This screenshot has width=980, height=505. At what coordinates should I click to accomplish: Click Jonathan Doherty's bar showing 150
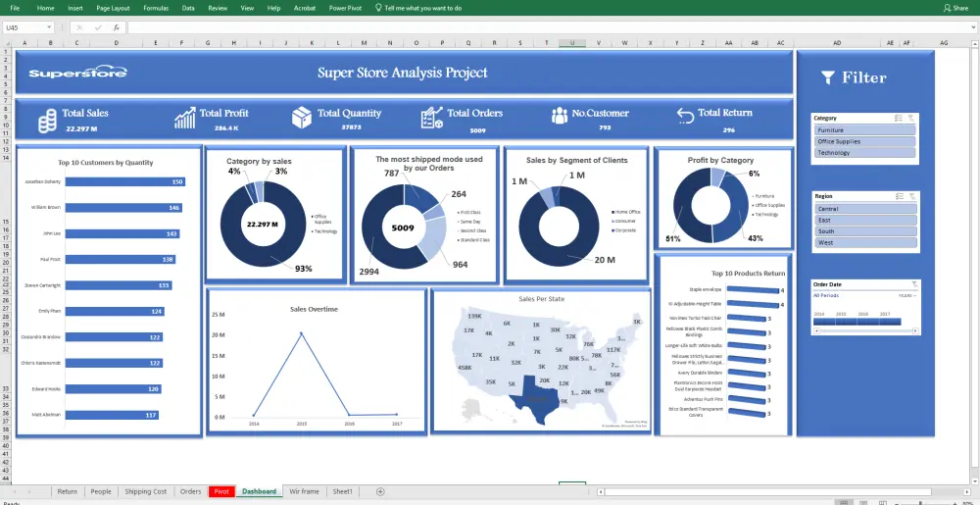[125, 181]
